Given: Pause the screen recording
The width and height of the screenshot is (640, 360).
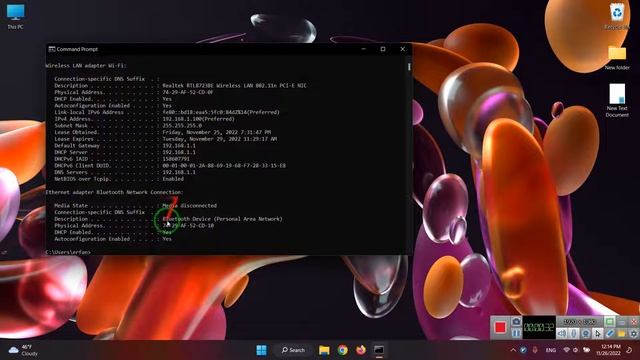Looking at the screenshot, I should (516, 333).
